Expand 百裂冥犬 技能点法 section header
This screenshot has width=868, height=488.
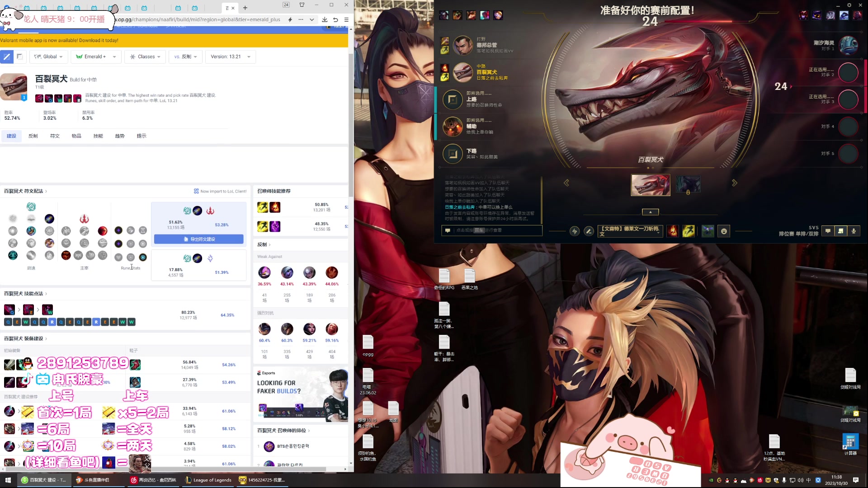(x=26, y=294)
